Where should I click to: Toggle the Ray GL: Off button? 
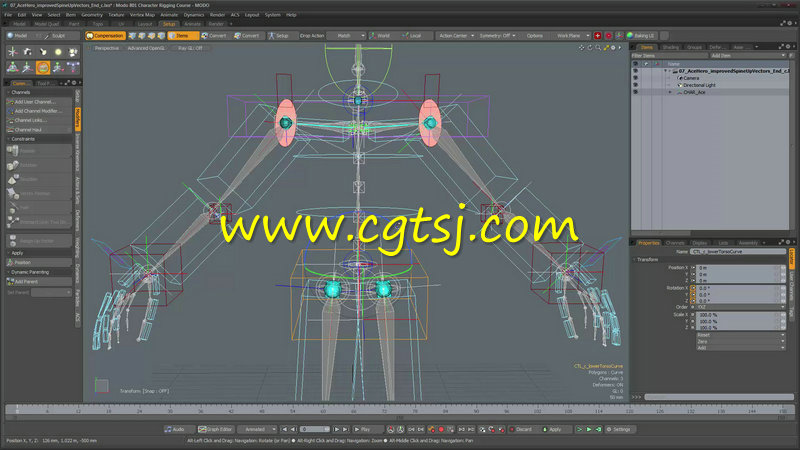pos(190,48)
